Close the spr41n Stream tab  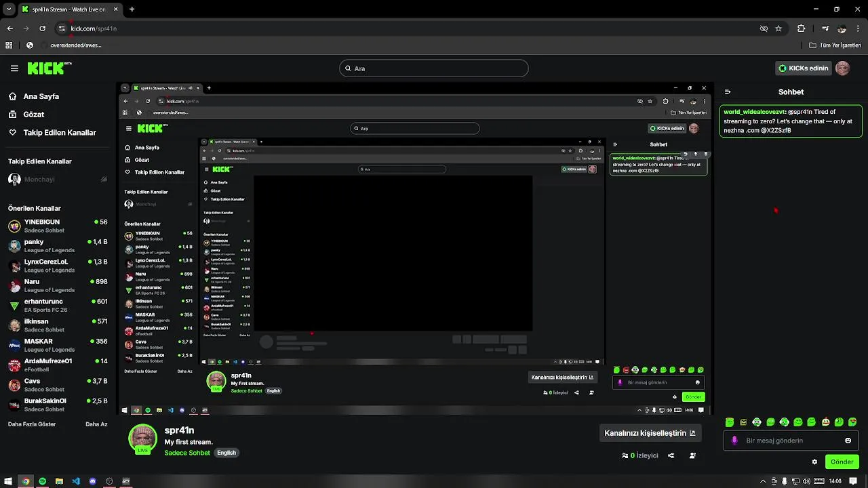pyautogui.click(x=115, y=9)
